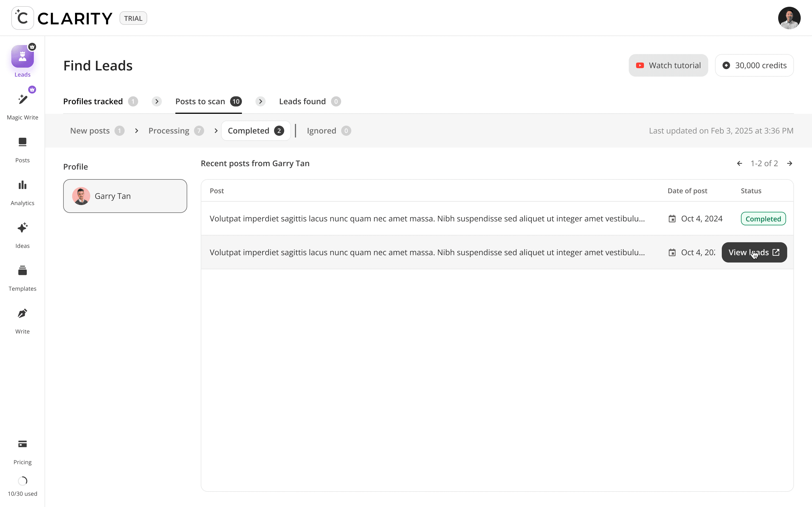Click chevron after Profiles tracked
Viewport: 812px width, 507px height.
point(157,101)
